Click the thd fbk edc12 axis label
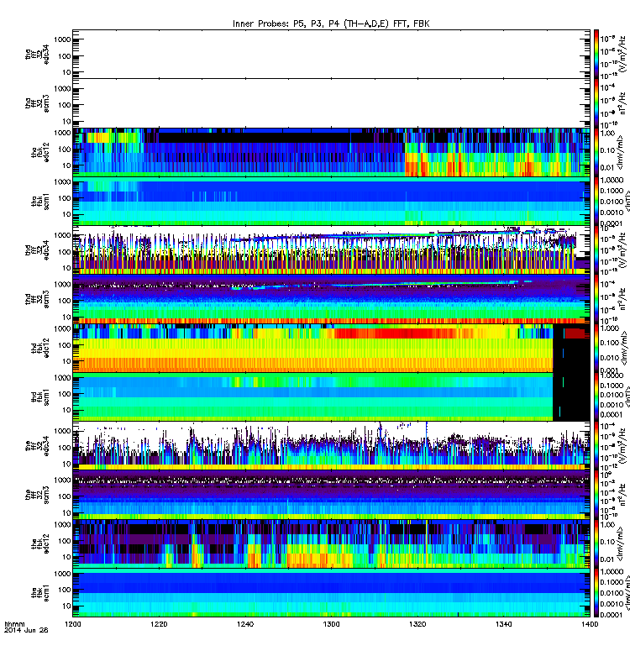Viewport: 630px width, 672px height. [x=40, y=349]
